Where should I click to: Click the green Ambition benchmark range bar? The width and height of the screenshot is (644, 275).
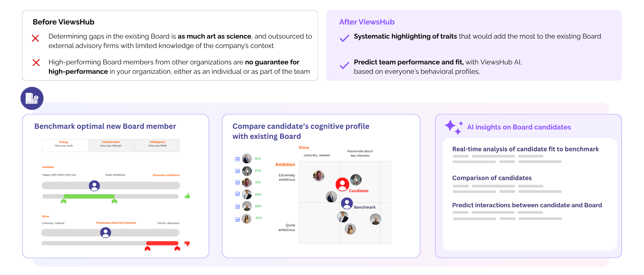[x=89, y=196]
